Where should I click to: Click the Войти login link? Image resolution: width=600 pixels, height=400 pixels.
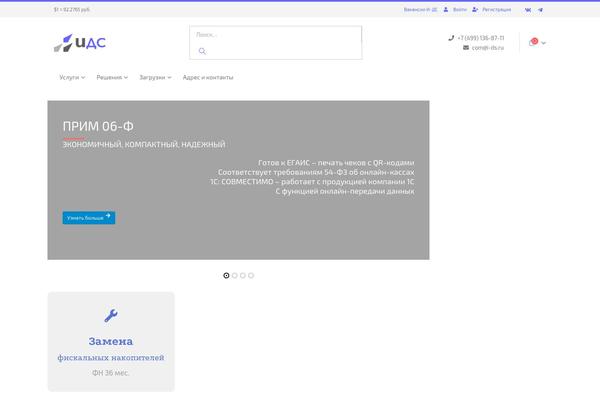point(460,10)
